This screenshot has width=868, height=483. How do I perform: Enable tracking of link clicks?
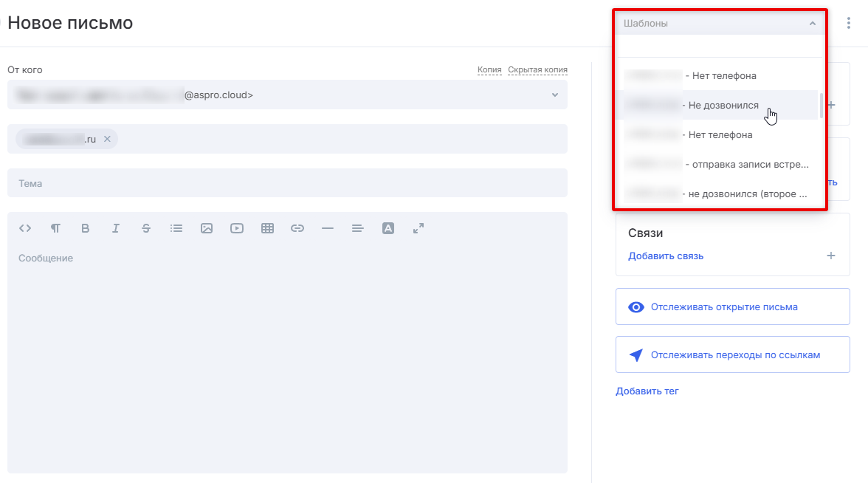coord(732,355)
